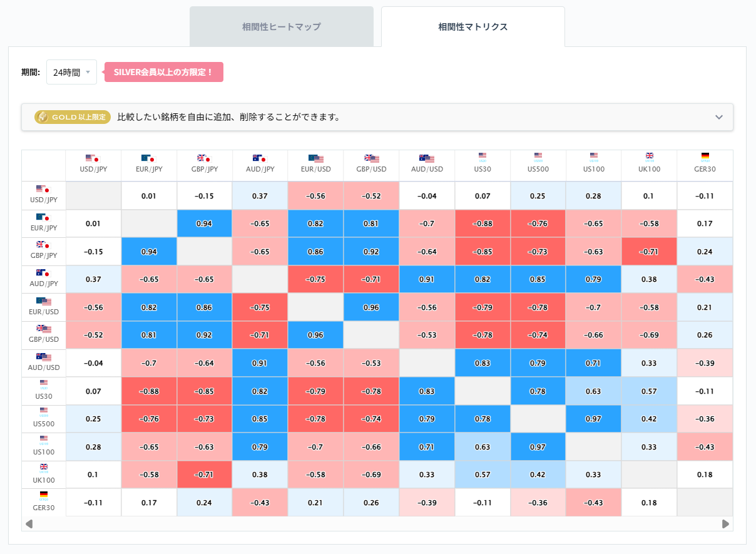Click the USD/JPY flag icon in header row

tap(93, 159)
